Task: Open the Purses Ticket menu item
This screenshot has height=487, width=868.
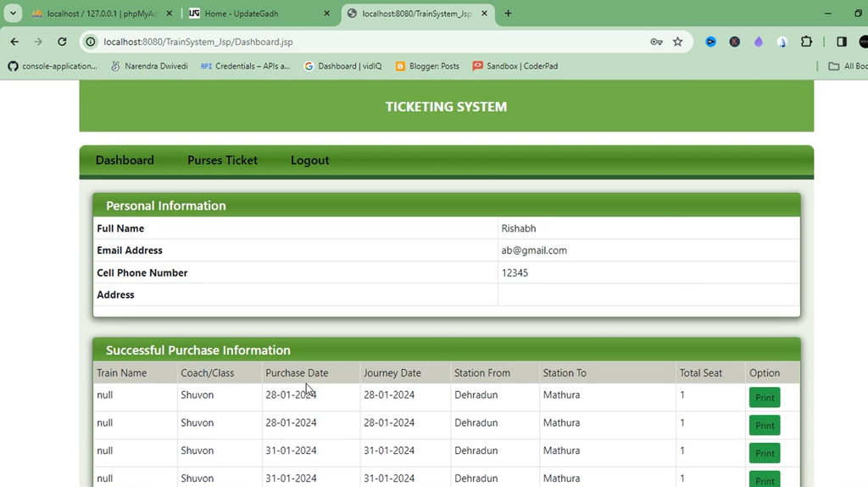Action: click(223, 160)
